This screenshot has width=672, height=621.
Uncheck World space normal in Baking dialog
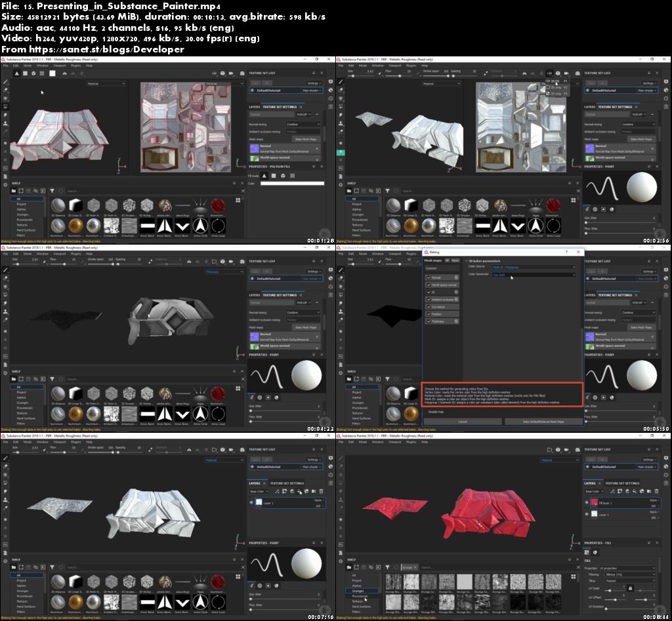click(429, 285)
